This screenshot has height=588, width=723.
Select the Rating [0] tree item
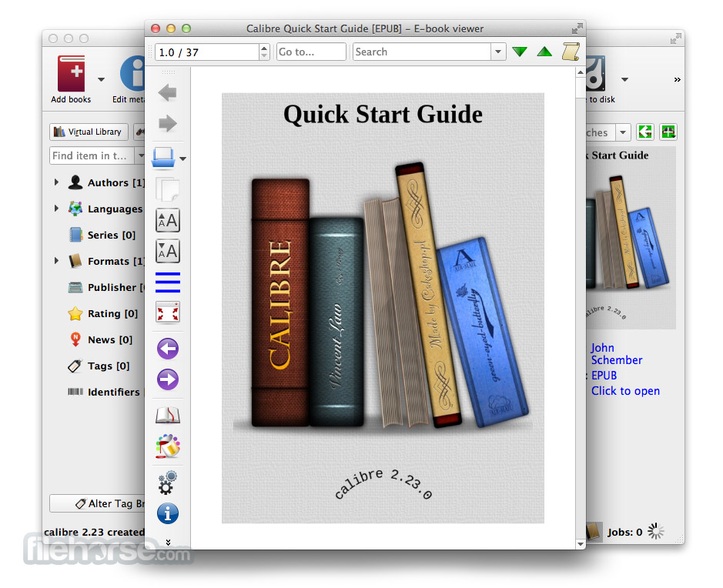tap(103, 313)
